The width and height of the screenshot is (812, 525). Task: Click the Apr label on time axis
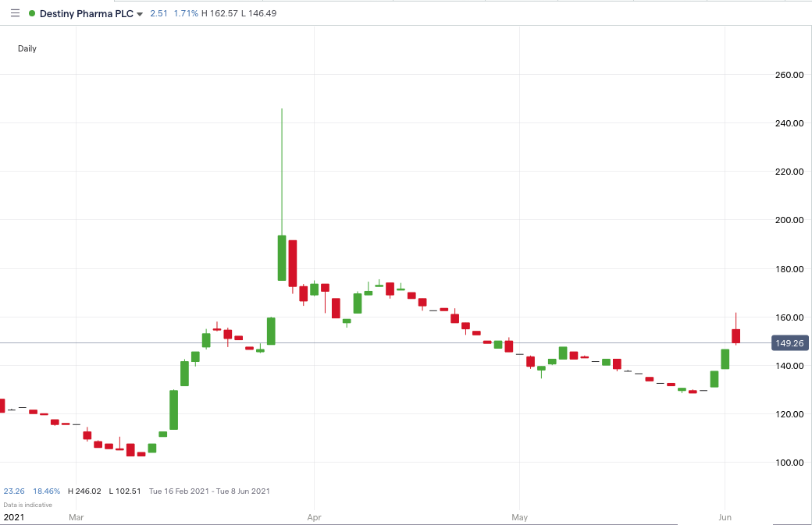pos(315,517)
